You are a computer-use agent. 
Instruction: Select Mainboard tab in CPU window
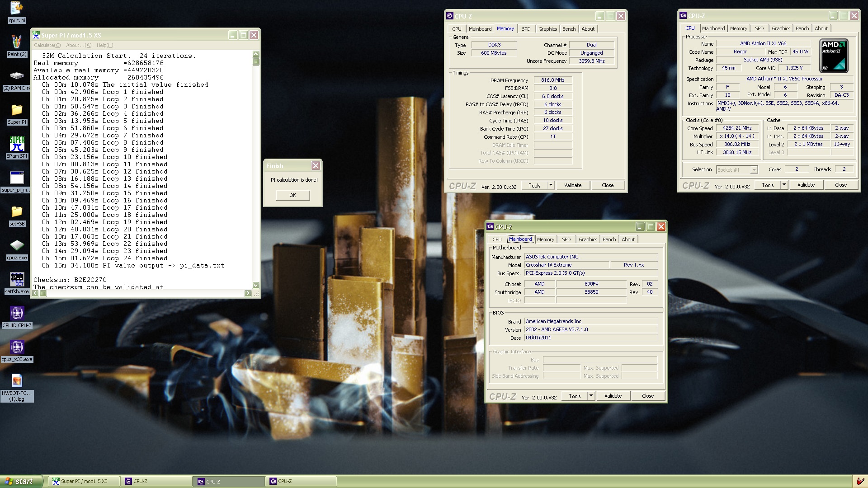click(713, 28)
